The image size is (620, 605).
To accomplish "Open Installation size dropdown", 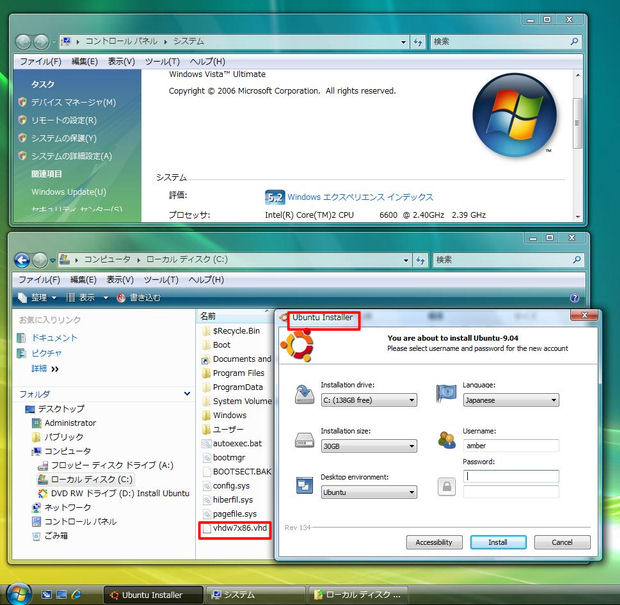I will [x=369, y=446].
